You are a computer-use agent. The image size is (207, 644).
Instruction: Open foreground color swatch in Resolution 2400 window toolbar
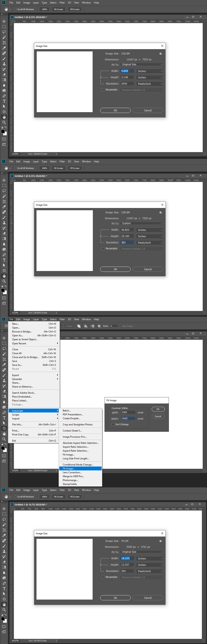3,131
